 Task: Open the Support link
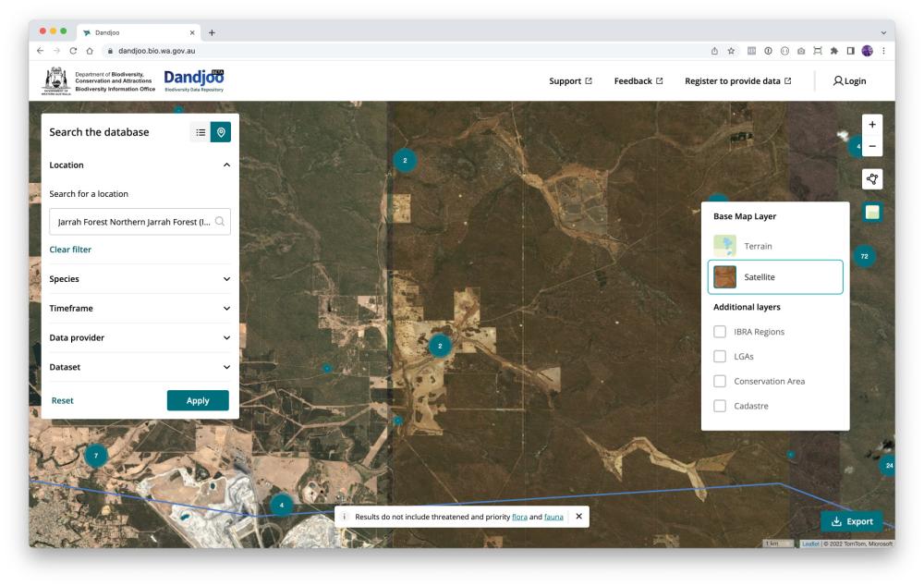pos(570,80)
